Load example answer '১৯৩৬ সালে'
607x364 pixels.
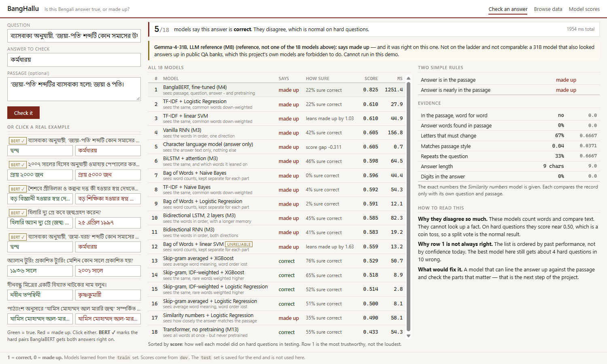[x=40, y=271]
